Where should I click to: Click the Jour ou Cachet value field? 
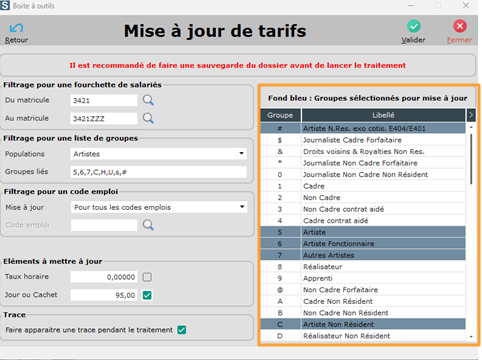pos(104,295)
